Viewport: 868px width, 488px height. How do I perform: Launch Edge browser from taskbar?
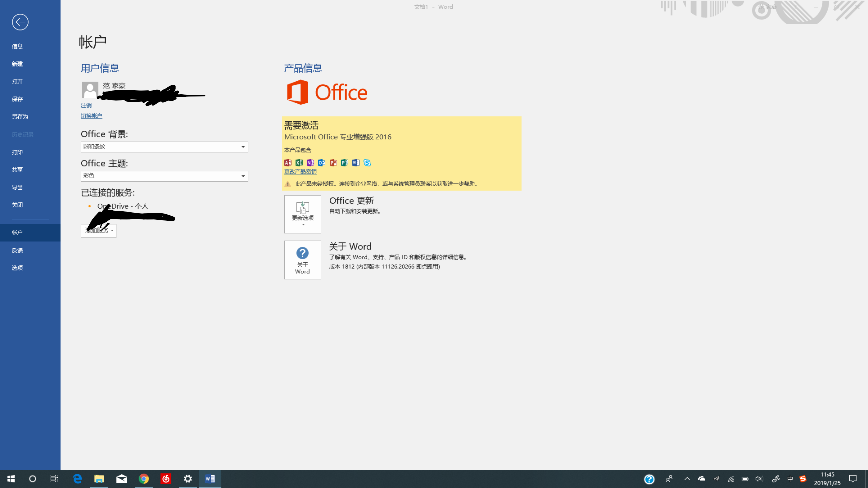click(x=77, y=479)
